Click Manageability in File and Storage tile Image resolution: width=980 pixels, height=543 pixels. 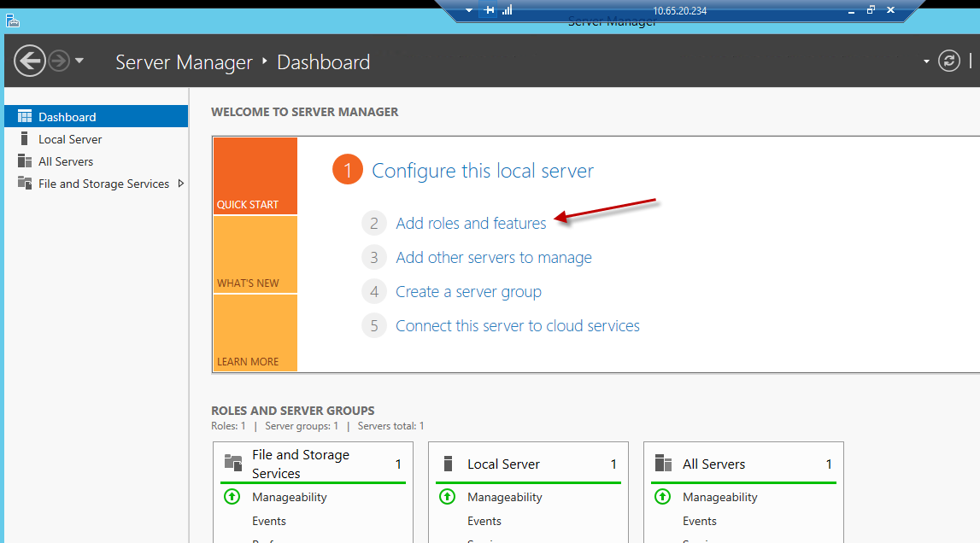click(290, 498)
